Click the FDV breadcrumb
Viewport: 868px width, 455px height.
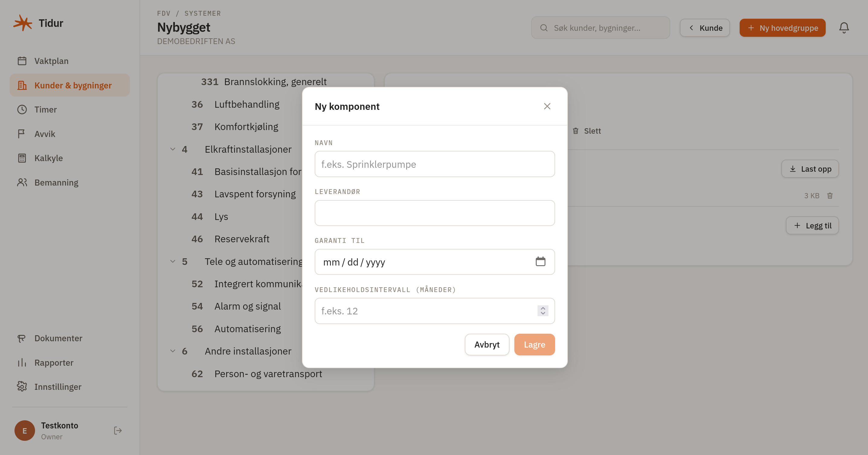click(163, 14)
